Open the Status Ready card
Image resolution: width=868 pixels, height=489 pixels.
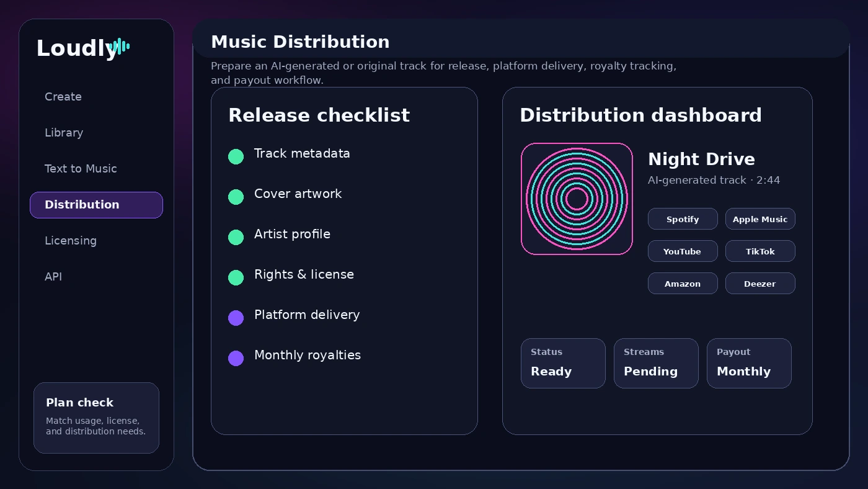pyautogui.click(x=563, y=363)
